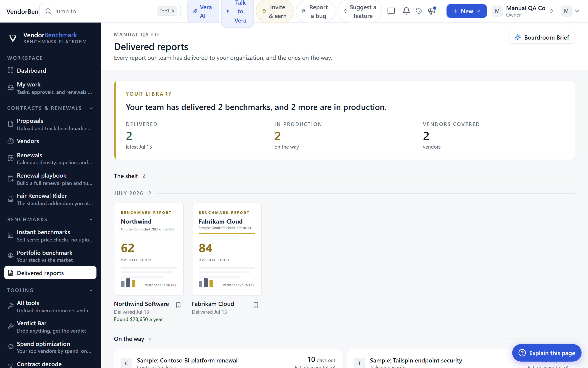
Task: Click Explain this page
Action: 547,353
